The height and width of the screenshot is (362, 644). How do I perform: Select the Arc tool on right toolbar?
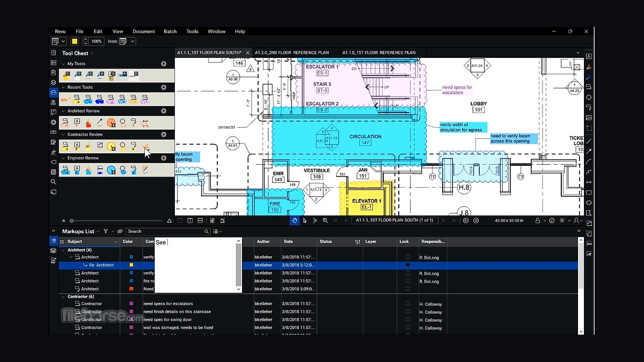click(589, 161)
